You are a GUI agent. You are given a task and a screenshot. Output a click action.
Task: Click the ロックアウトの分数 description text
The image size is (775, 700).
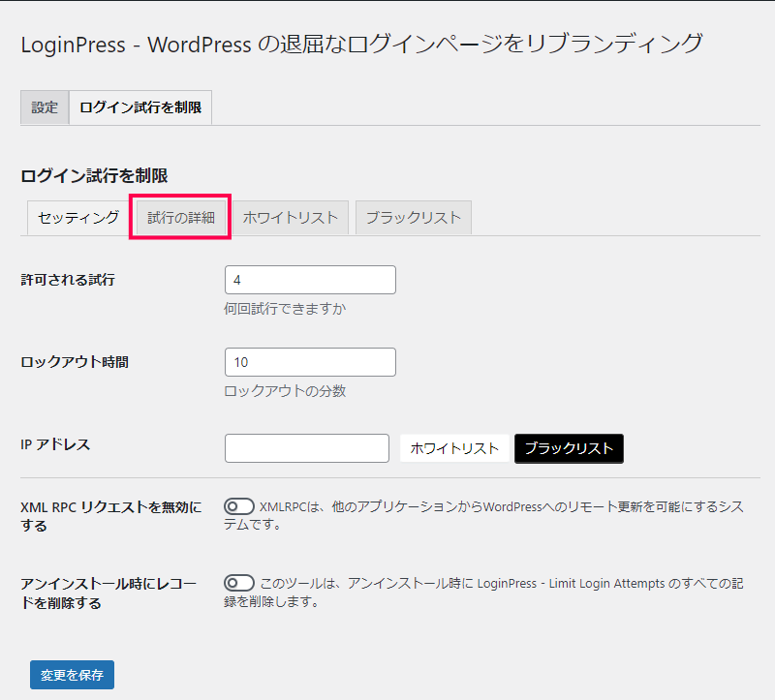285,391
